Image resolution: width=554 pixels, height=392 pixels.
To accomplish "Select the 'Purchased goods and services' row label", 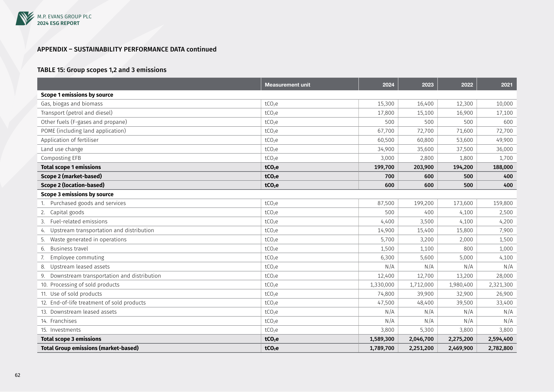I will click(88, 203).
